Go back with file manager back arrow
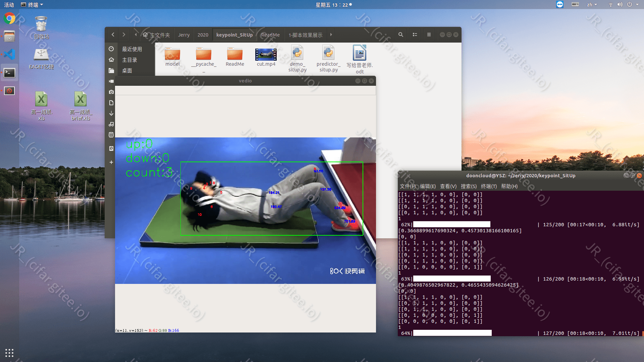Image resolution: width=644 pixels, height=362 pixels. 113,35
